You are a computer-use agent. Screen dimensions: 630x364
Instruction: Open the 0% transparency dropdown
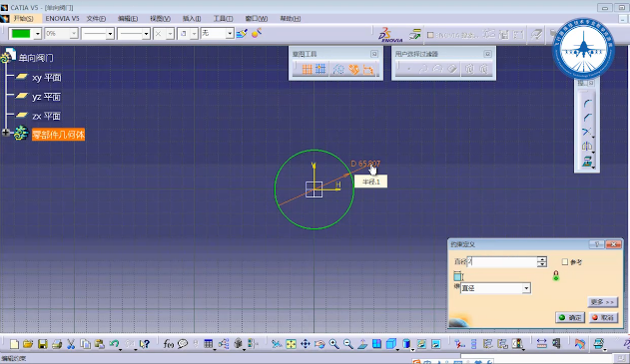click(74, 34)
